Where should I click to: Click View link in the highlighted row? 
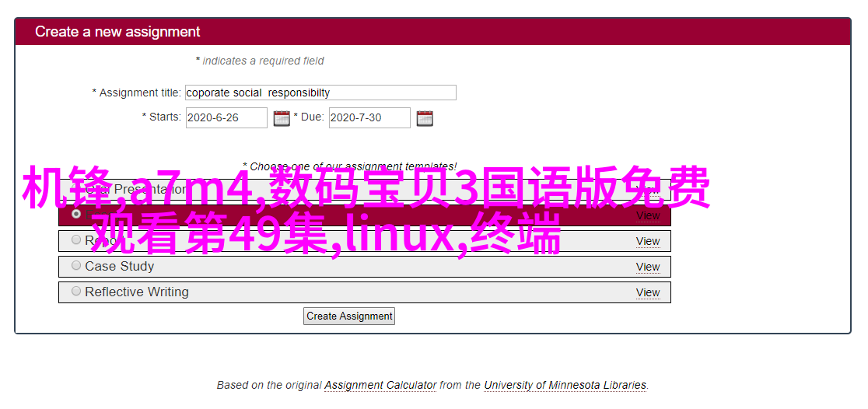(x=647, y=215)
